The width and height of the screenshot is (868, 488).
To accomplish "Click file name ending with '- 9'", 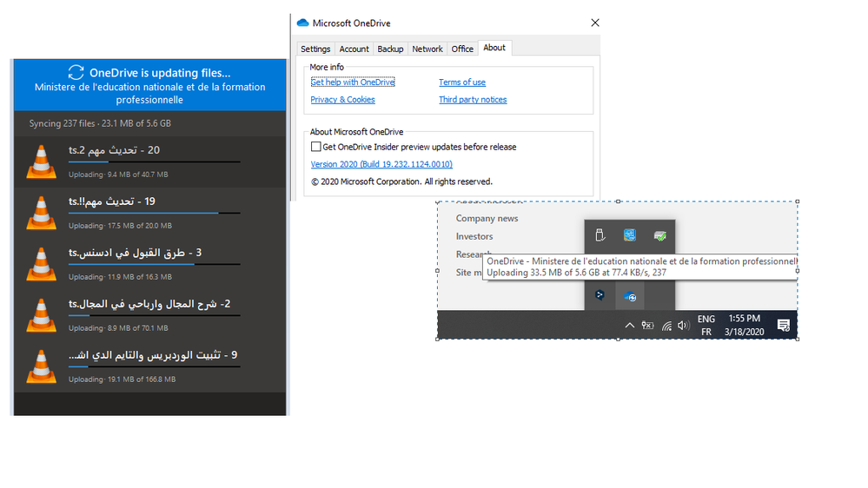I will [x=153, y=355].
